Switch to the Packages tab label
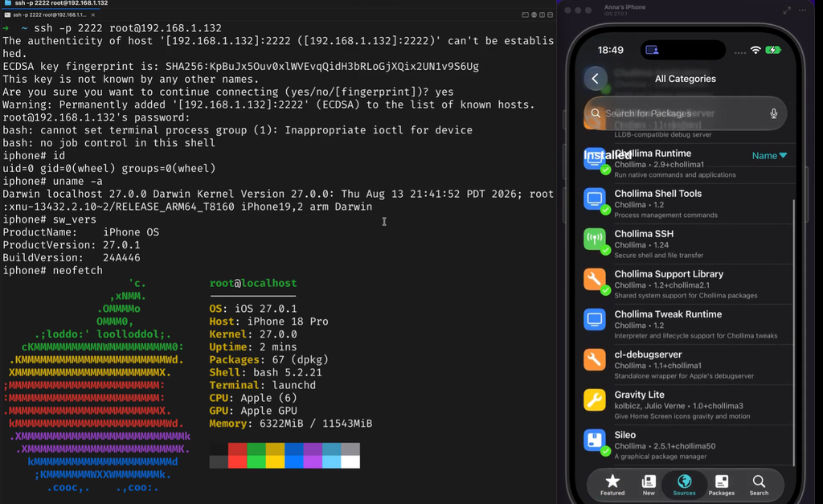 pos(722,493)
